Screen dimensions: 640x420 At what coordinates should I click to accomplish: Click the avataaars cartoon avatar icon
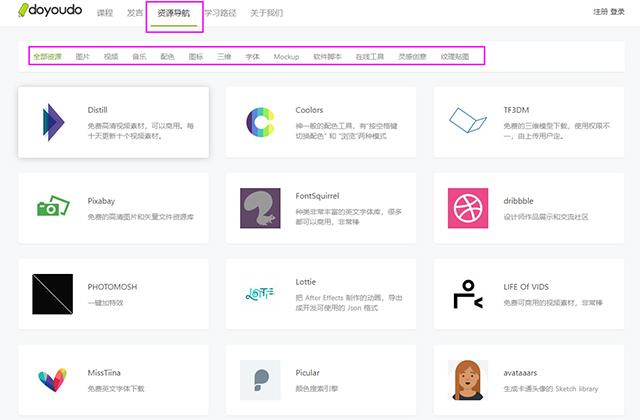[x=468, y=380]
